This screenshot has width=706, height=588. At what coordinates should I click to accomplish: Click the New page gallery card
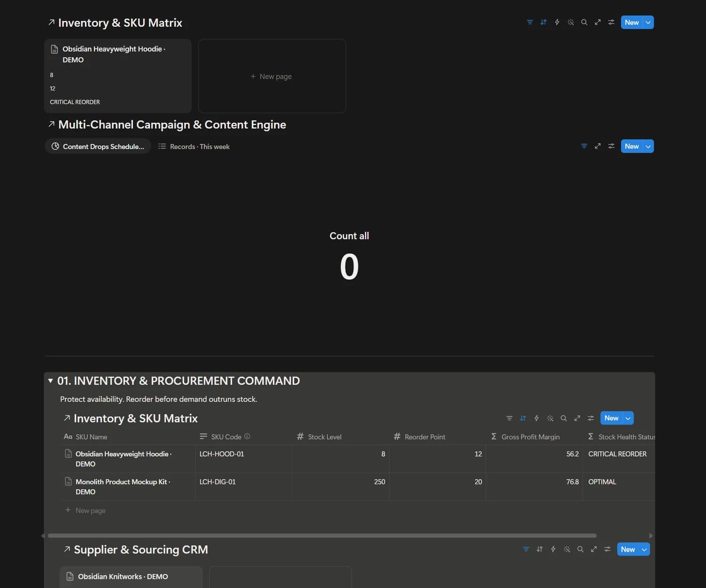pyautogui.click(x=272, y=76)
